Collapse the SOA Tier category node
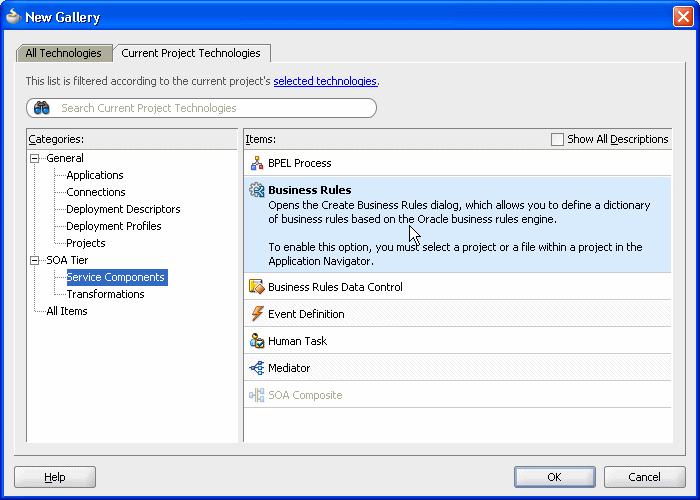The width and height of the screenshot is (700, 500). point(34,260)
